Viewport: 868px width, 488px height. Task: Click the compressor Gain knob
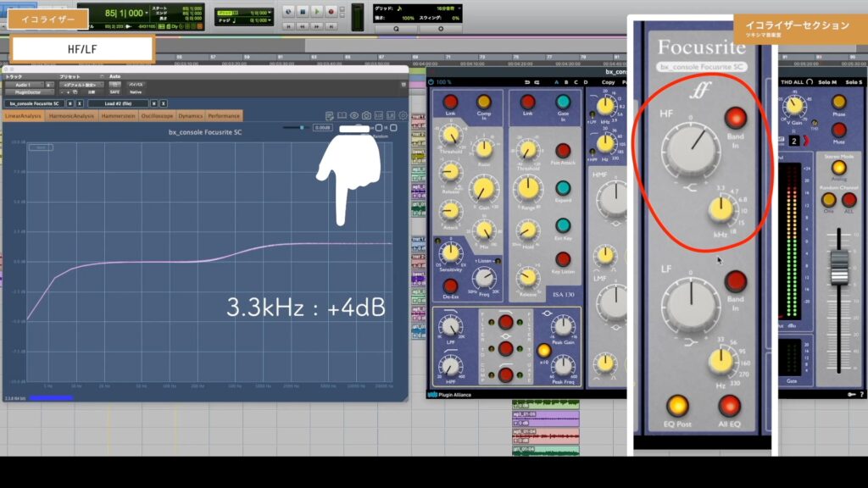point(484,190)
